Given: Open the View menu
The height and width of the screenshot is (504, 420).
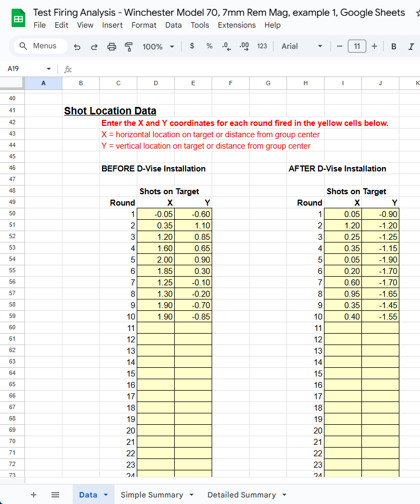Looking at the screenshot, I should 85,25.
